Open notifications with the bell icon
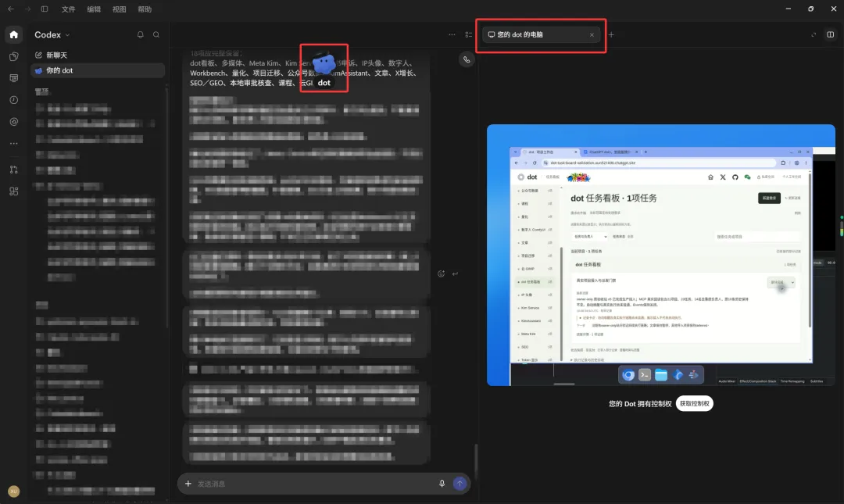 pos(141,34)
